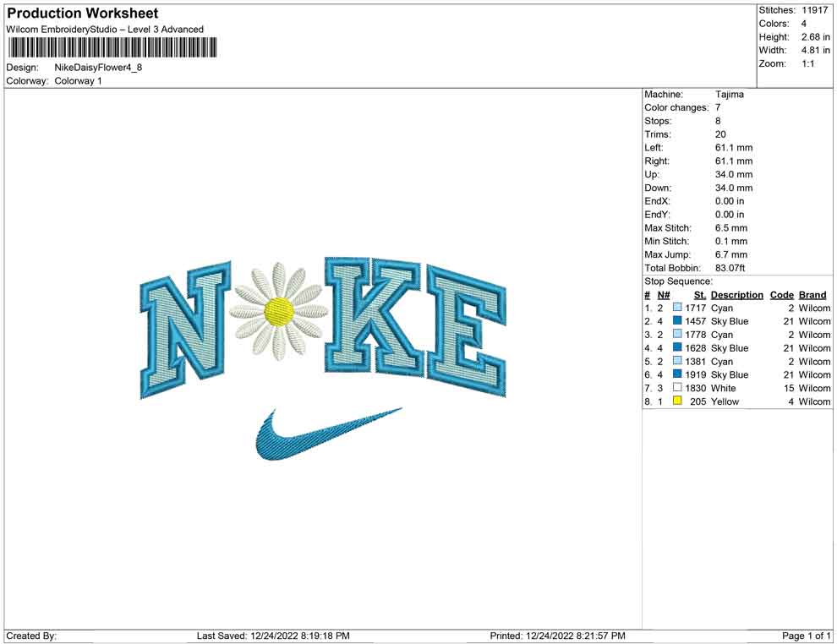
Task: Select the white swatch for thread 1830
Action: (x=677, y=388)
